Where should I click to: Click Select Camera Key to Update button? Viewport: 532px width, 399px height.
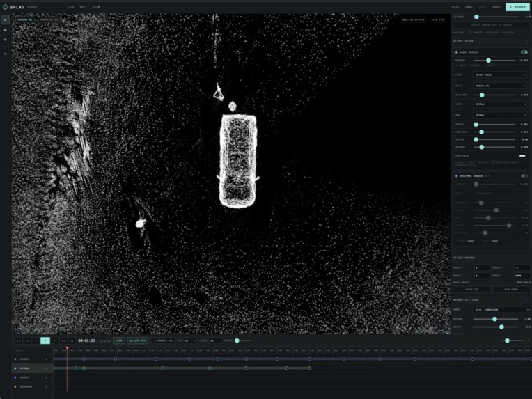(x=492, y=25)
